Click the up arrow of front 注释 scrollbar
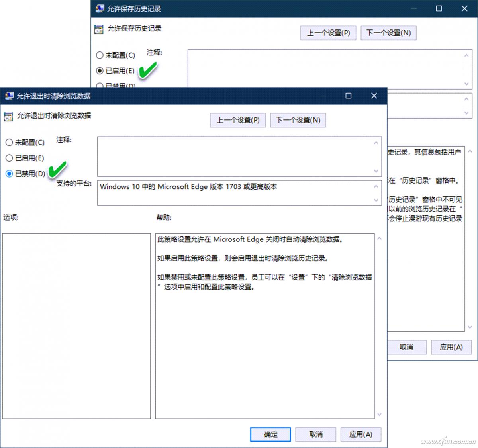This screenshot has width=478, height=448. (376, 143)
